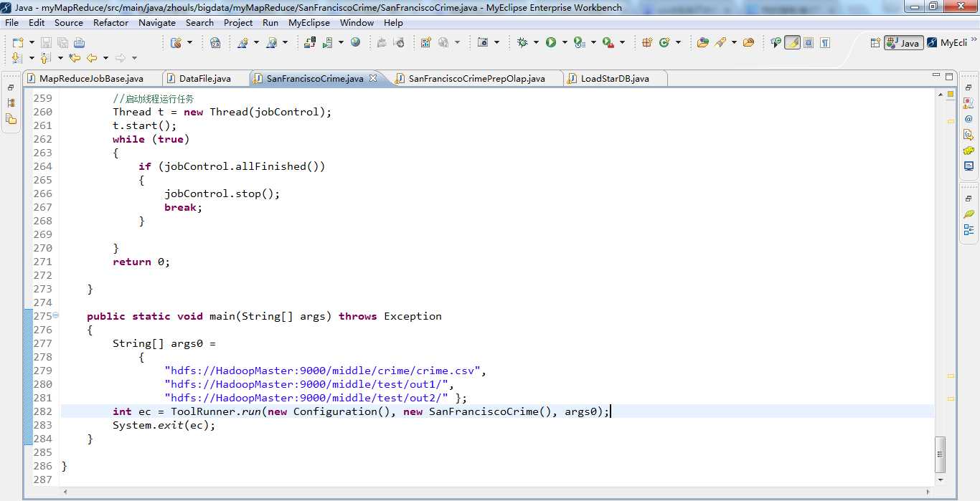The height and width of the screenshot is (501, 980).
Task: Click the horizontal scrollbar at bottom
Action: (x=495, y=492)
